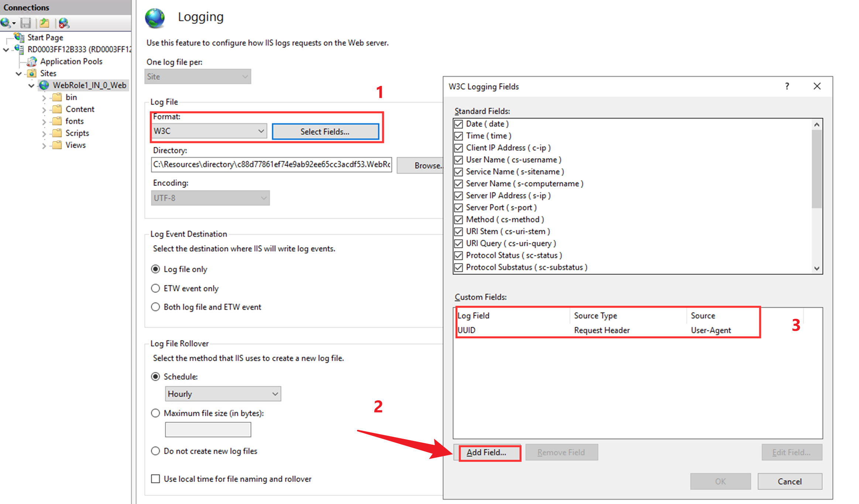859x504 pixels.
Task: Click the Delete Connection globe icon
Action: (63, 23)
